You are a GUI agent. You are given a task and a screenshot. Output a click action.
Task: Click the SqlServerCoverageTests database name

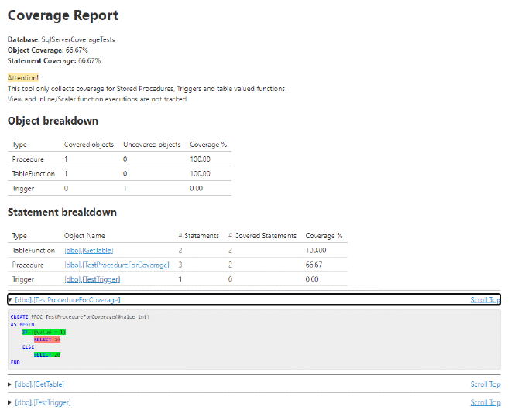pyautogui.click(x=78, y=39)
